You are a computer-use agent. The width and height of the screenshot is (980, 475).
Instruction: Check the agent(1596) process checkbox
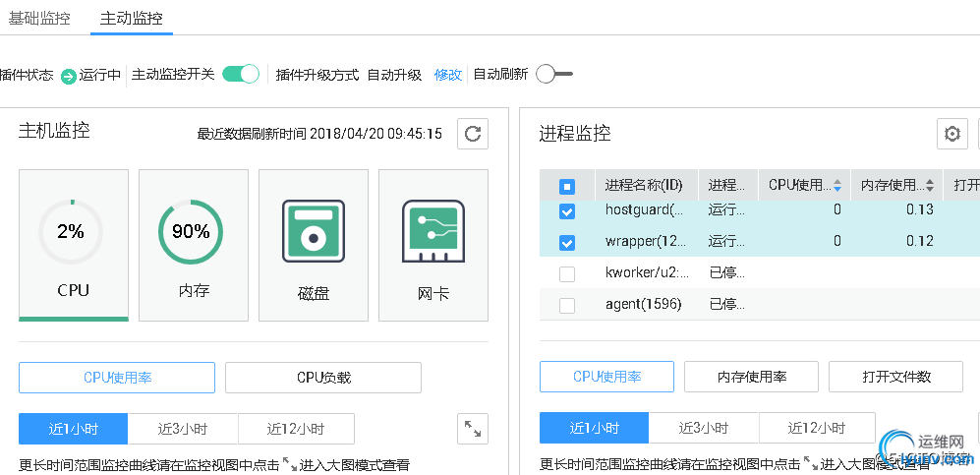pyautogui.click(x=567, y=306)
